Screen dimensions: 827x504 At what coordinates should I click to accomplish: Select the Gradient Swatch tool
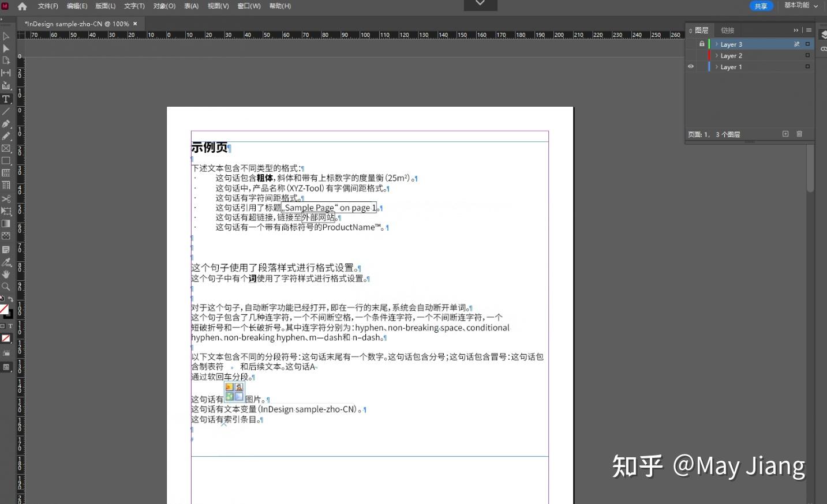coord(6,223)
